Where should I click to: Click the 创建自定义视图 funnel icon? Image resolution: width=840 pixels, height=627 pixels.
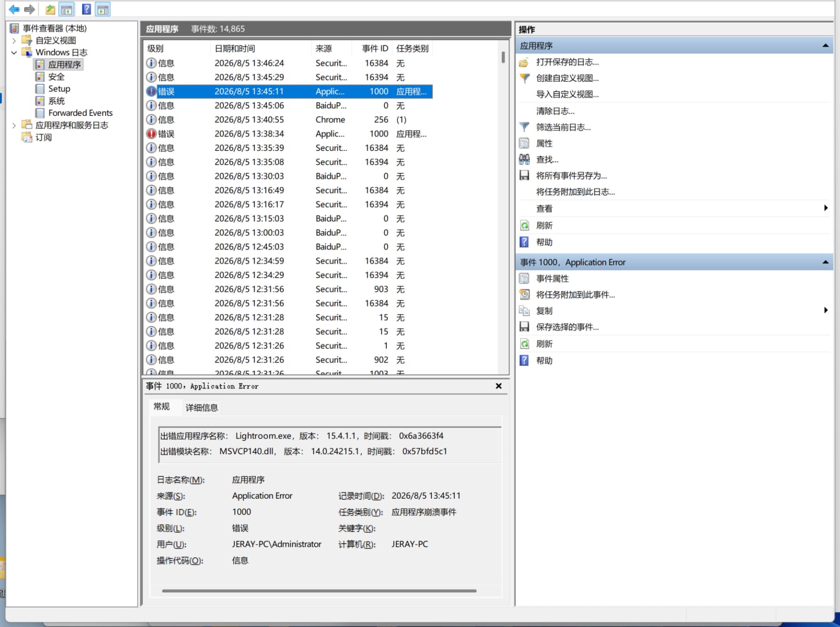tap(524, 78)
